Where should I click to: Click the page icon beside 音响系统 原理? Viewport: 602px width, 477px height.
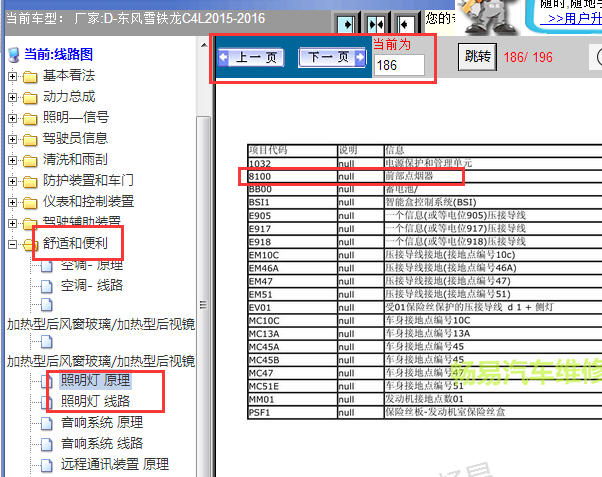pyautogui.click(x=47, y=423)
